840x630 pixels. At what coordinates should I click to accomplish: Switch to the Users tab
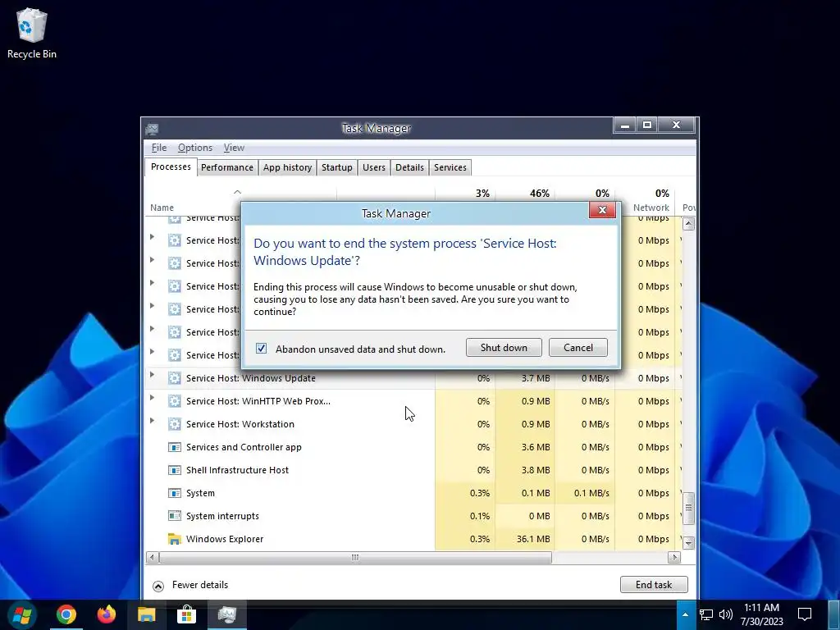(x=374, y=167)
